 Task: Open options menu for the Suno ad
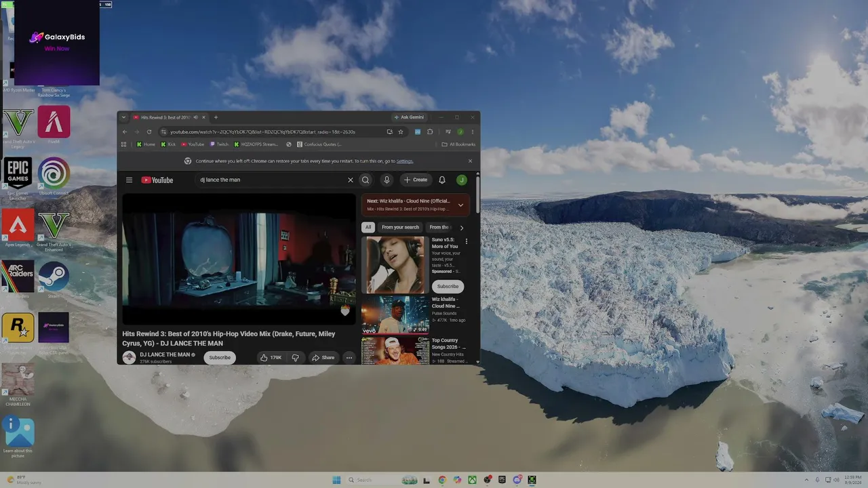(466, 241)
